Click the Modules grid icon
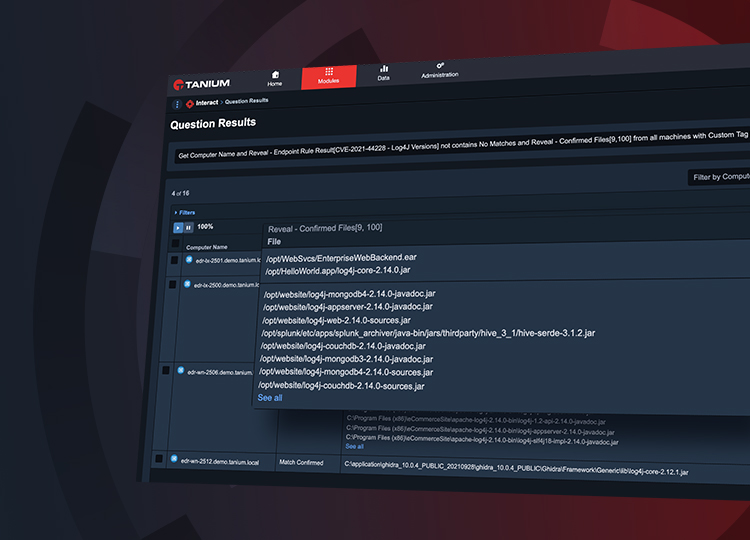This screenshot has width=750, height=540. click(x=329, y=72)
